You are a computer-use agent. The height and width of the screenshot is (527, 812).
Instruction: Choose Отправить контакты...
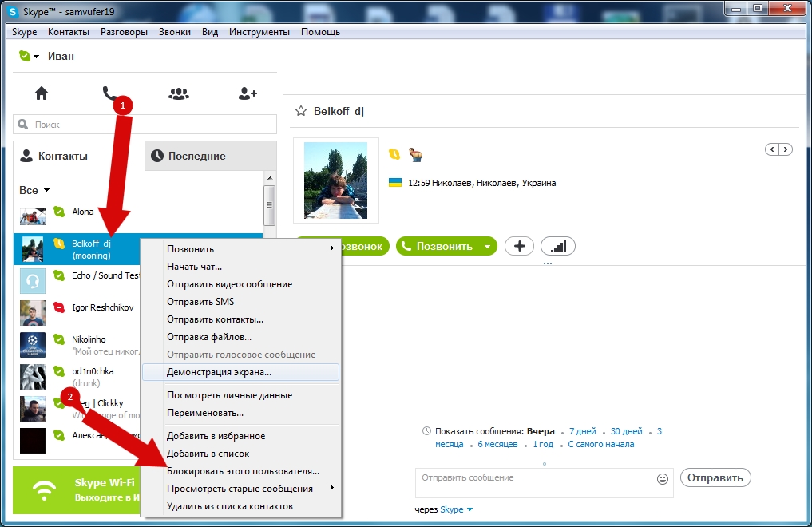click(241, 319)
